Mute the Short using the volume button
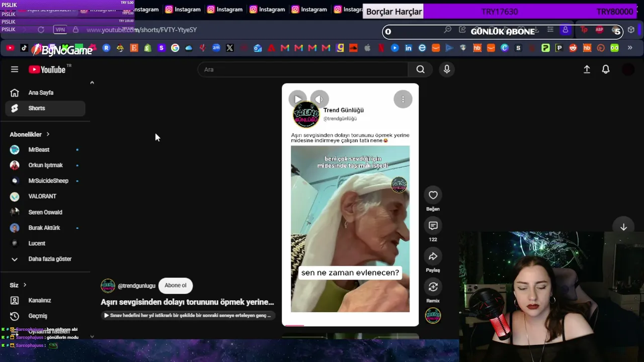This screenshot has width=644, height=362. 319,99
